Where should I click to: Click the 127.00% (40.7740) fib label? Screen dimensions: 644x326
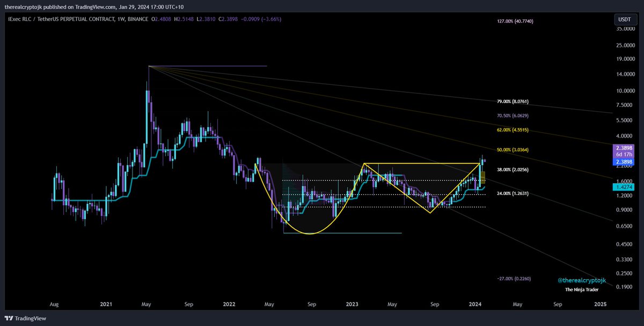click(516, 21)
